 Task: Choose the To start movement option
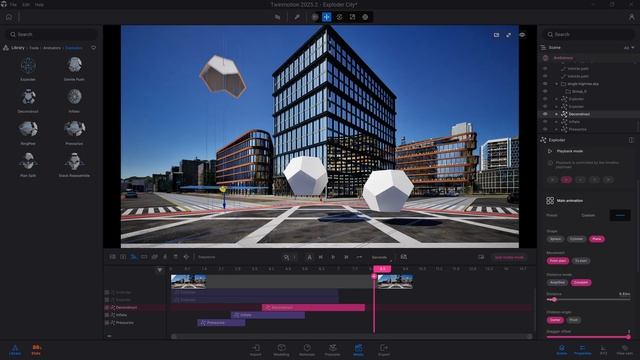(x=581, y=260)
